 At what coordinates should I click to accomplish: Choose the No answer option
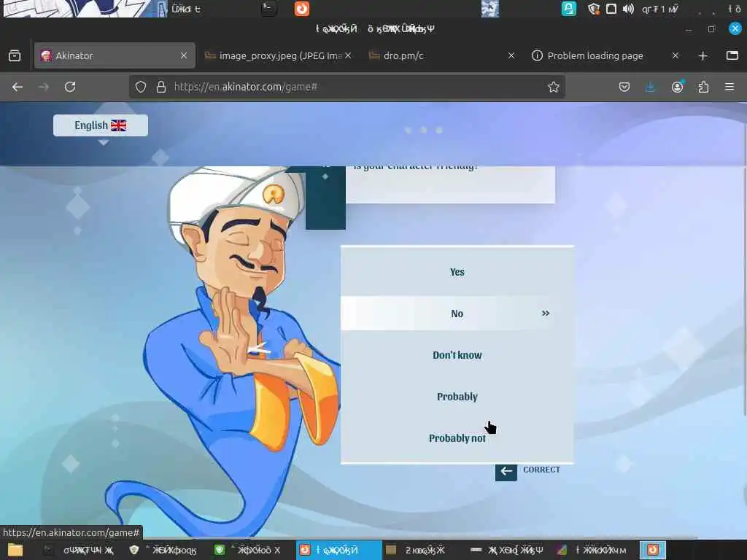coord(457,314)
